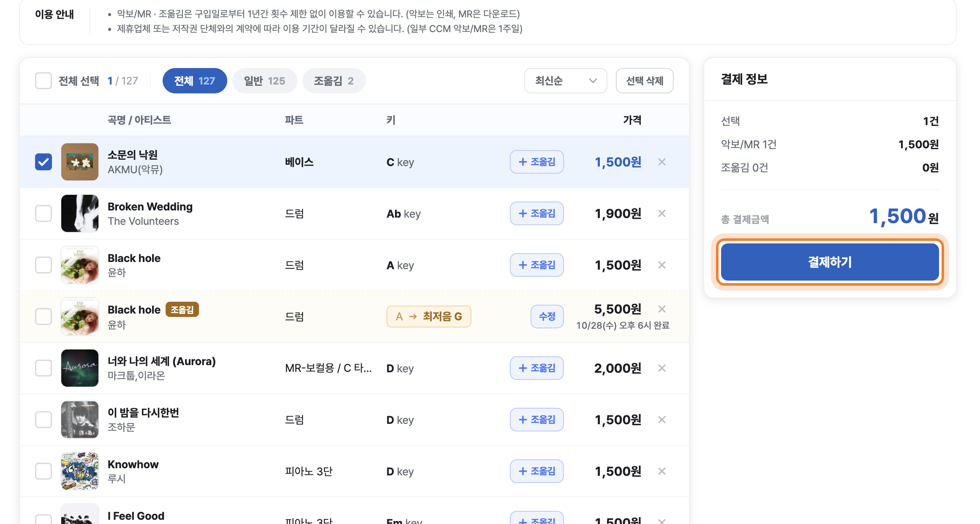The width and height of the screenshot is (980, 524).
Task: Click the artist name AKMU(악뮤)
Action: (135, 169)
